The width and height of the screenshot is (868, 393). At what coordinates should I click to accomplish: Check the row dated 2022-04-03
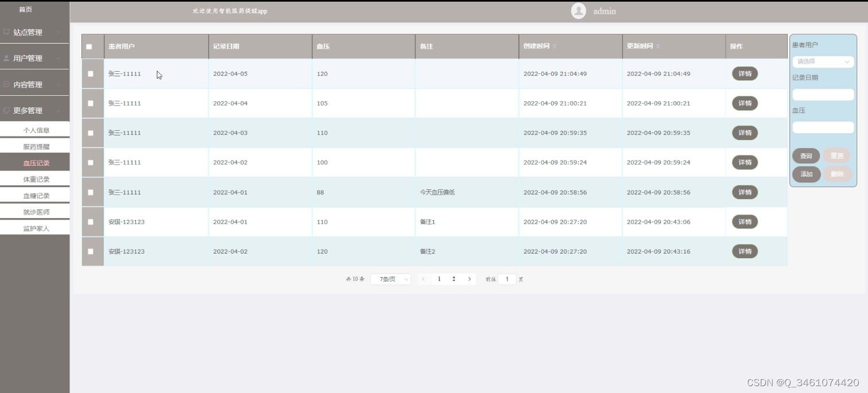pos(91,133)
